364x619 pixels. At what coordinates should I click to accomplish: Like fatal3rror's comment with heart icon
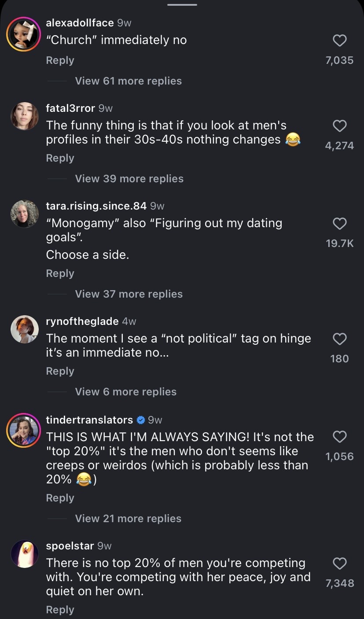(339, 126)
